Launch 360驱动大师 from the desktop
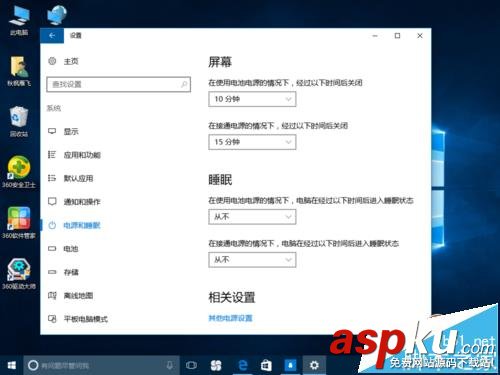Viewport: 500px width, 375px height. point(19,273)
